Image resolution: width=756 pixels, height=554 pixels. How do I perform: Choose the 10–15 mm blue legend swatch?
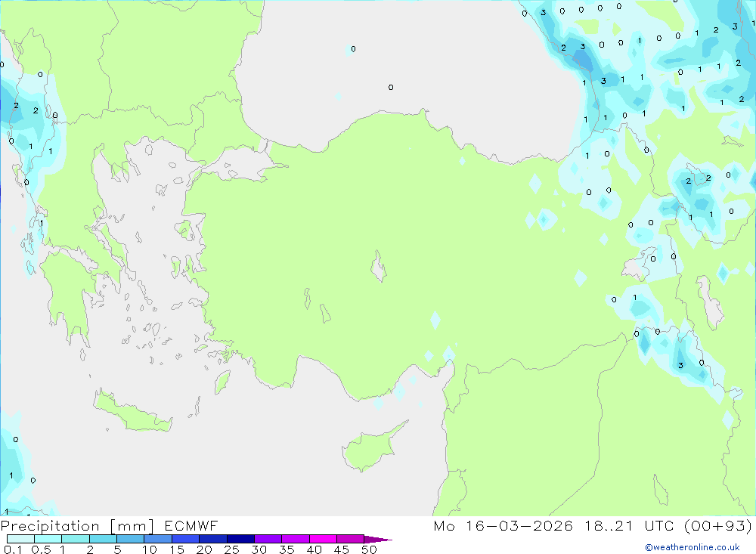click(x=158, y=539)
